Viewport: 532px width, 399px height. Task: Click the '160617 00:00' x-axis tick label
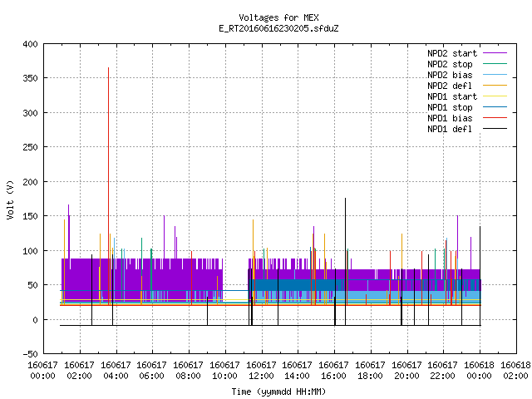click(x=42, y=371)
